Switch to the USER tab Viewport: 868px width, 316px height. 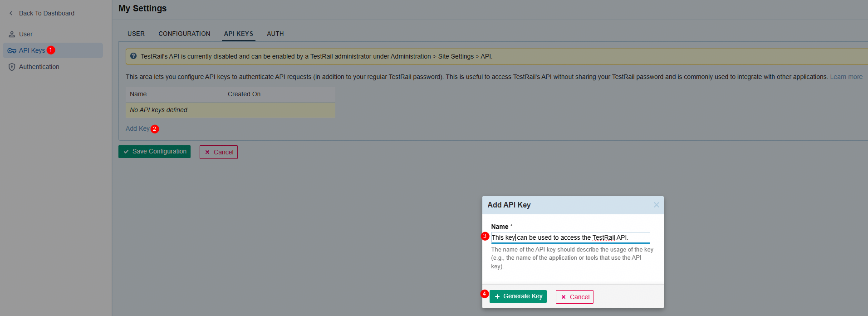136,34
